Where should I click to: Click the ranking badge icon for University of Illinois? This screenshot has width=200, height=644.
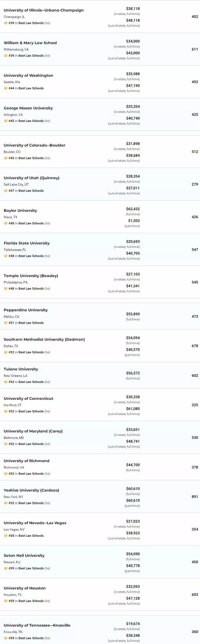click(x=6, y=23)
